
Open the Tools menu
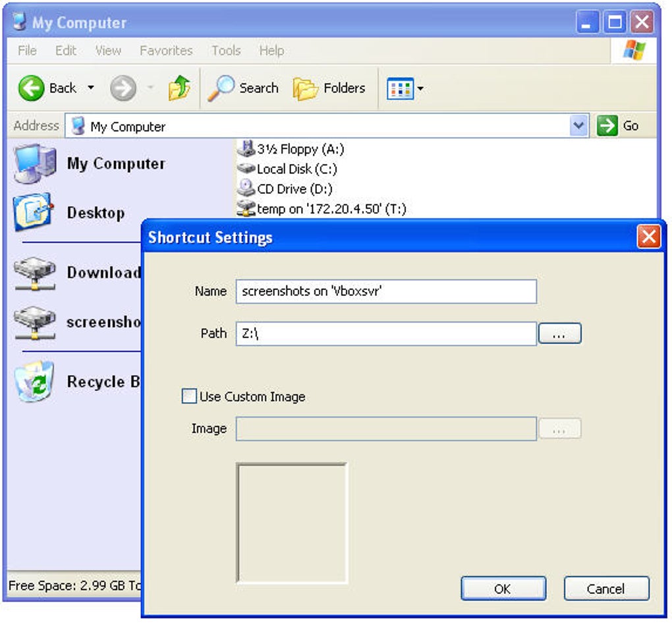pyautogui.click(x=226, y=50)
